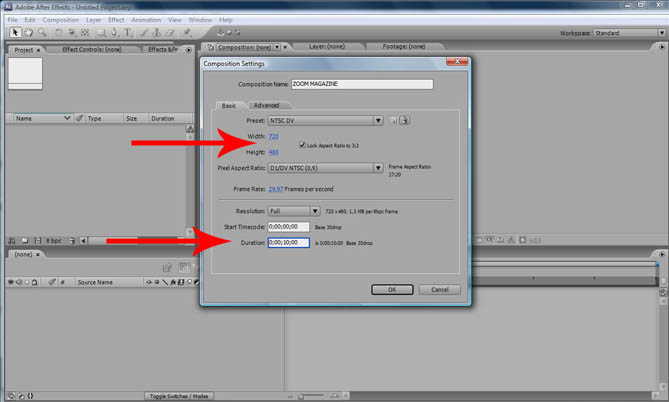Click the delete preset trash icon
Image resolution: width=669 pixels, height=402 pixels.
407,121
